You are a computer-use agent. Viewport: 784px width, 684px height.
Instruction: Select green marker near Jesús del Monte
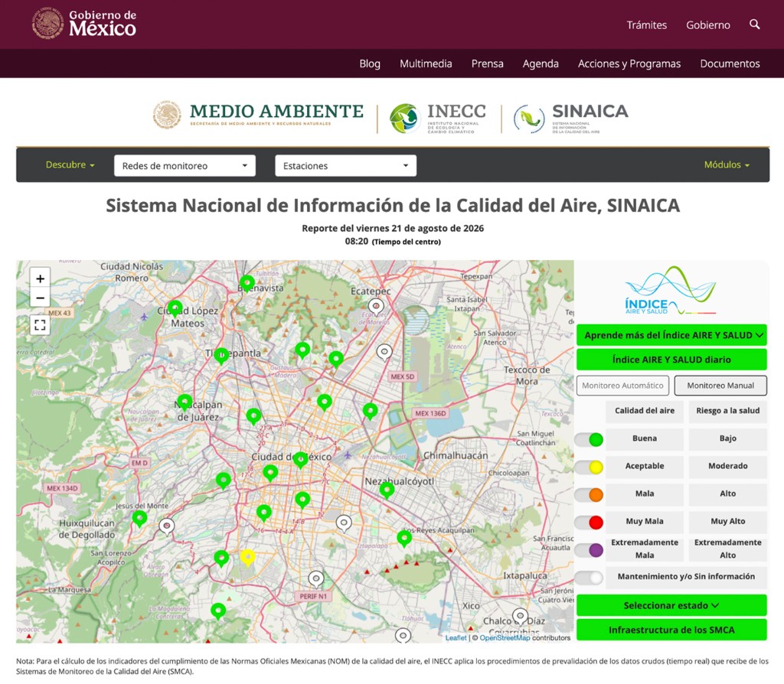[x=139, y=518]
